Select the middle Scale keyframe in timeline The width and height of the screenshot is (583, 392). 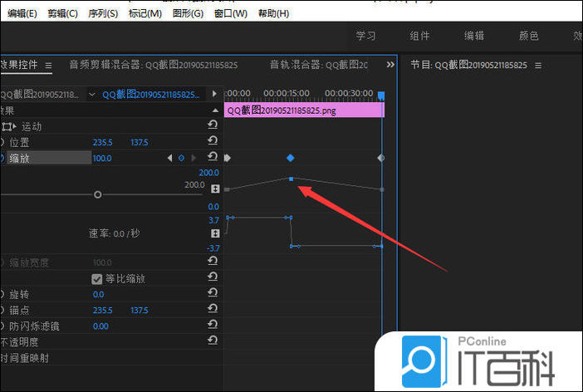click(x=290, y=158)
